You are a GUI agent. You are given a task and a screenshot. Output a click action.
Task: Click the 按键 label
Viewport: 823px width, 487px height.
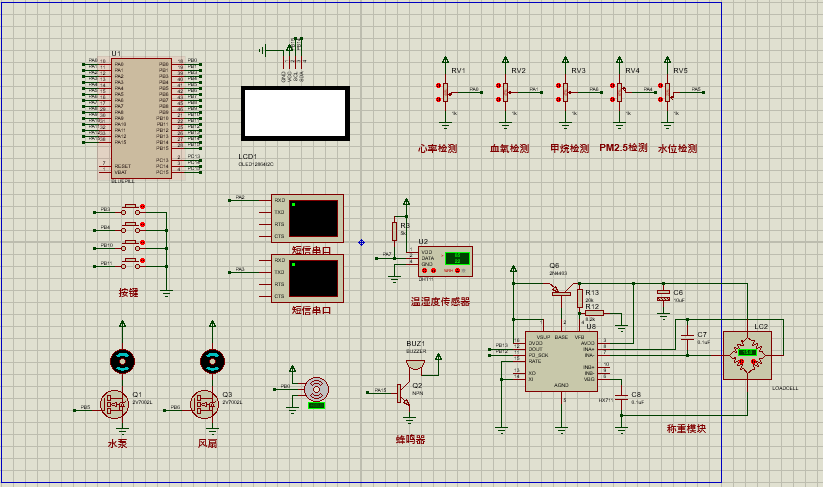129,292
